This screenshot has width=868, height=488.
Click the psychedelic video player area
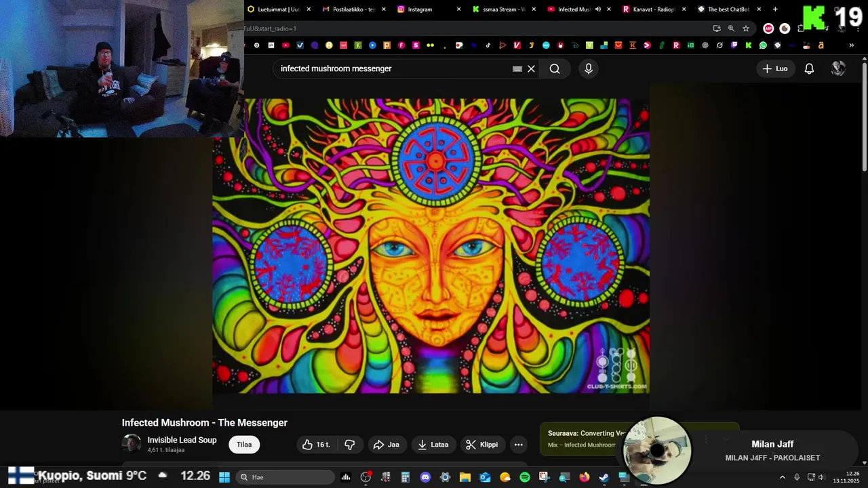click(431, 245)
